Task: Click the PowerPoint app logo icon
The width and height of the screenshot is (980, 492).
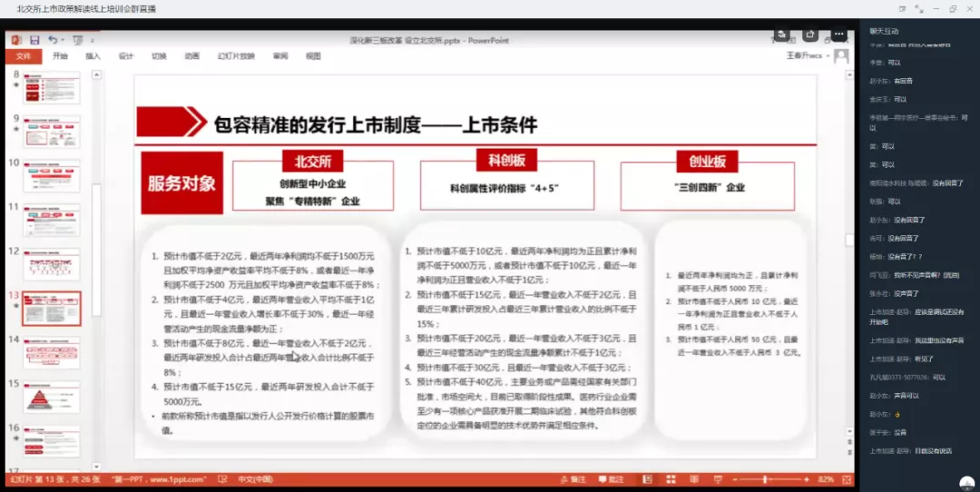Action: [x=16, y=40]
